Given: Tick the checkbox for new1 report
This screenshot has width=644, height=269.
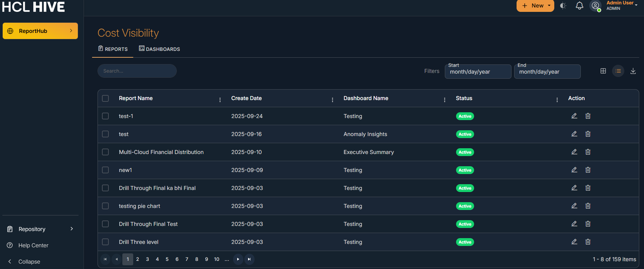Looking at the screenshot, I should [x=105, y=170].
